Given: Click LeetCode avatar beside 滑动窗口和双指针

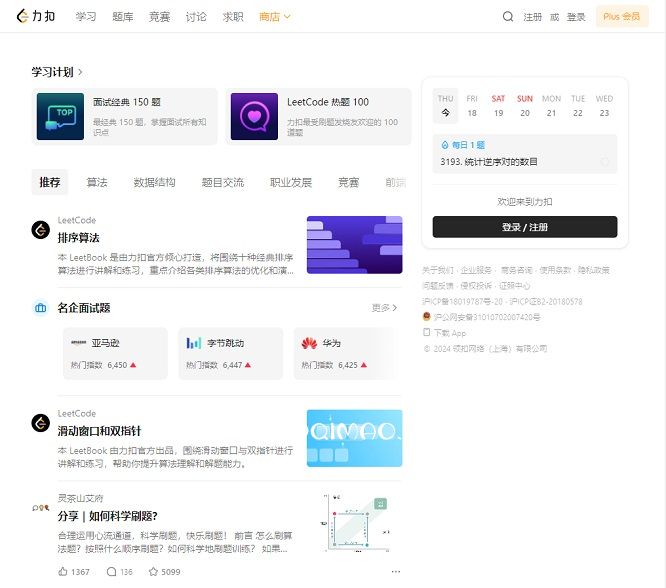Looking at the screenshot, I should [41, 423].
